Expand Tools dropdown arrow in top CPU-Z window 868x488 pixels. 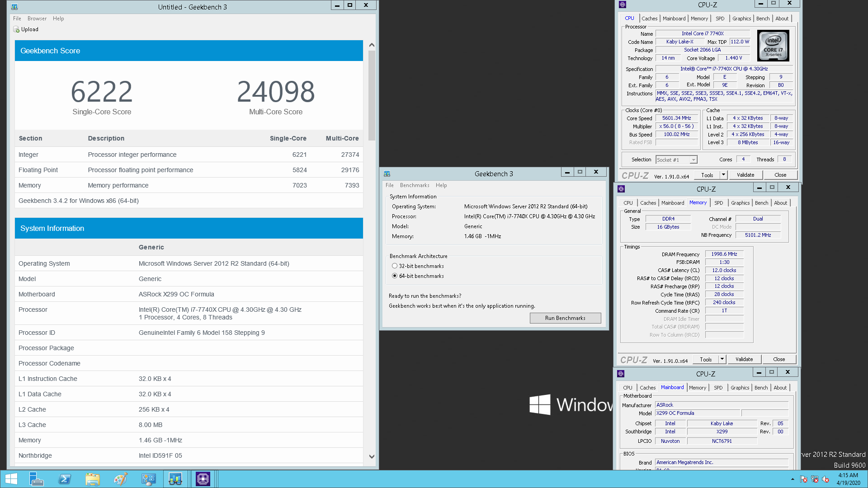[x=723, y=175]
